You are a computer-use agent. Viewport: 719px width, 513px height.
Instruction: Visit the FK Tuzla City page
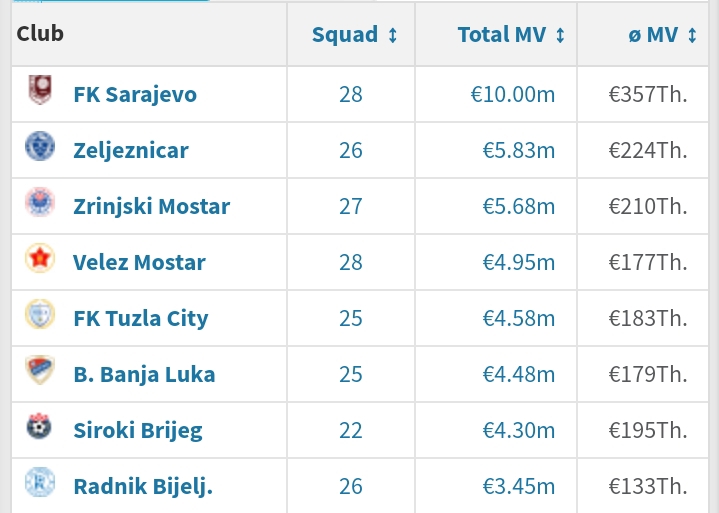141,319
